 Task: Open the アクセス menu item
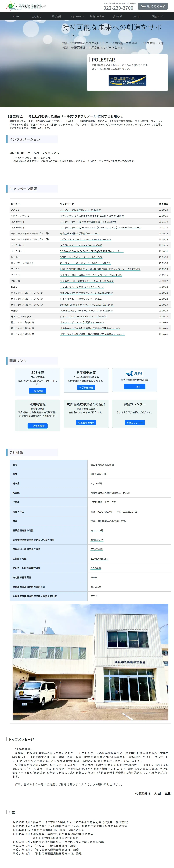pyautogui.click(x=137, y=16)
